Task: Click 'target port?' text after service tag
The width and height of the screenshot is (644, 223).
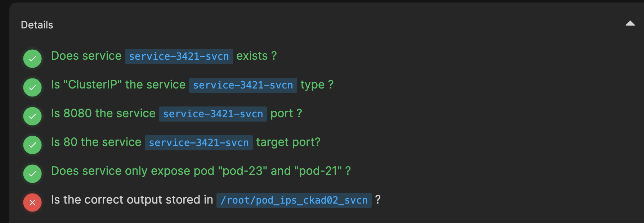Action: click(288, 142)
